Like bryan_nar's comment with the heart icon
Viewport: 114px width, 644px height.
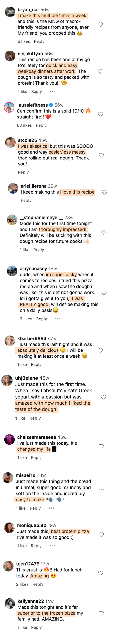point(100,24)
